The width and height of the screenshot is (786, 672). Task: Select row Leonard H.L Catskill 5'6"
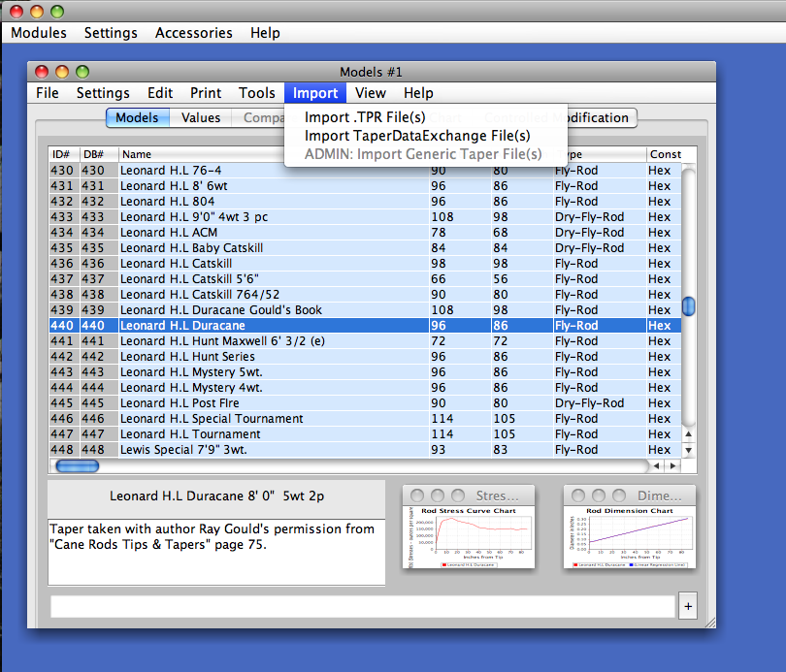(365, 279)
